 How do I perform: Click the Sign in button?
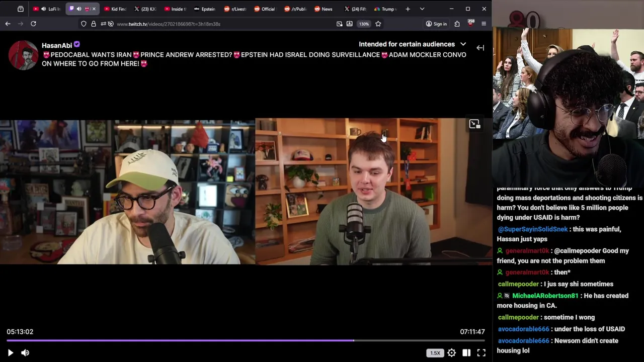coord(436,24)
